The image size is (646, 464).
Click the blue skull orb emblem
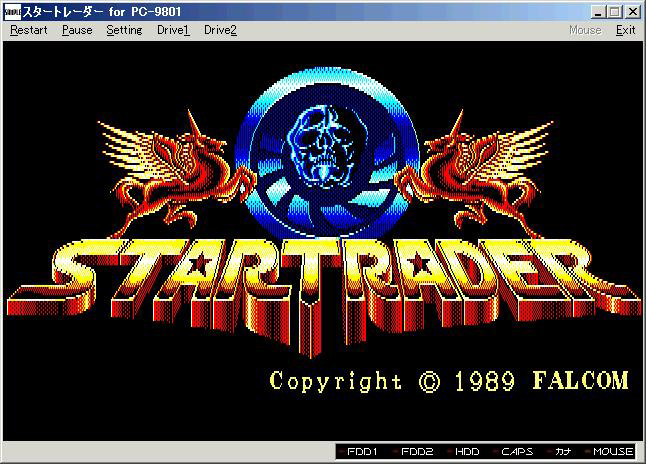[x=328, y=153]
